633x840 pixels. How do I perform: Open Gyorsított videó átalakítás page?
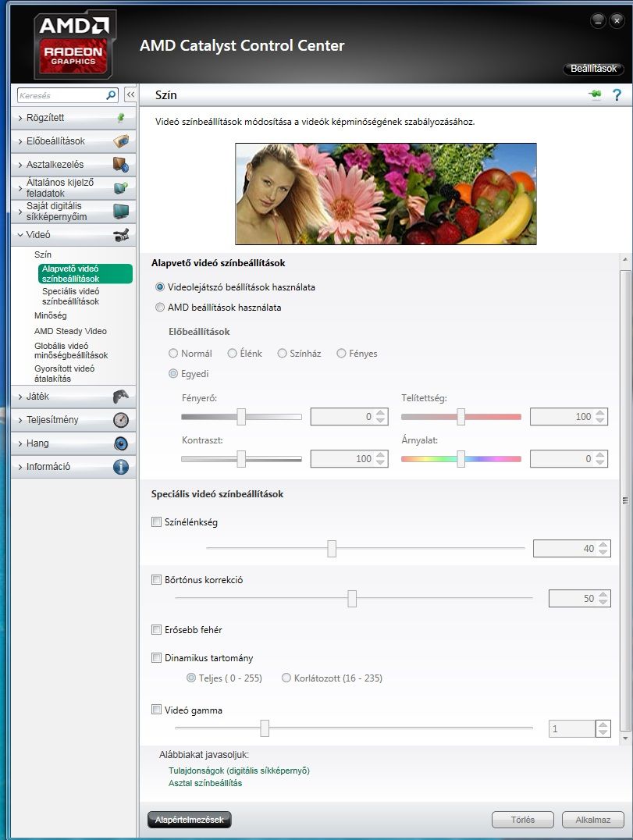point(64,373)
